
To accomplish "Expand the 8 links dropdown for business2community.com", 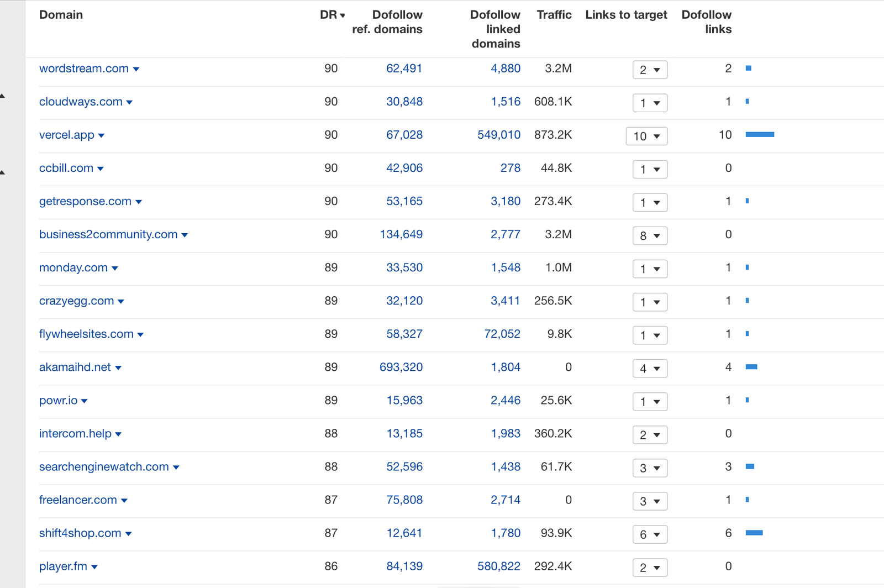I will click(x=650, y=235).
